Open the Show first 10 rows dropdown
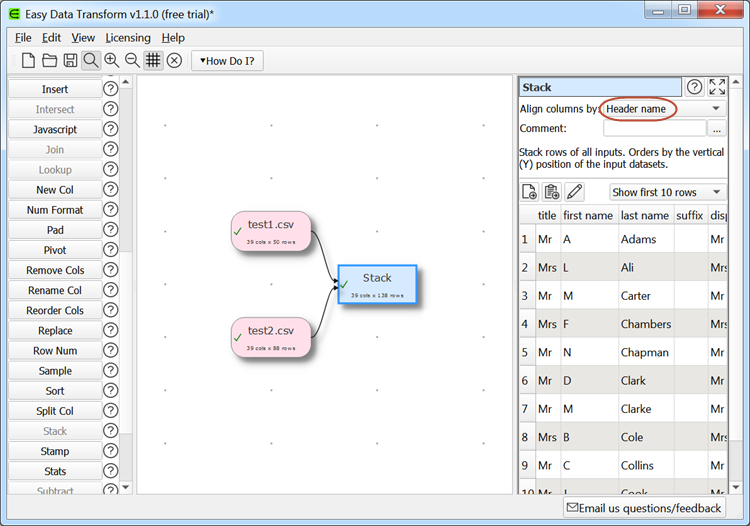This screenshot has width=750, height=526. tap(667, 192)
